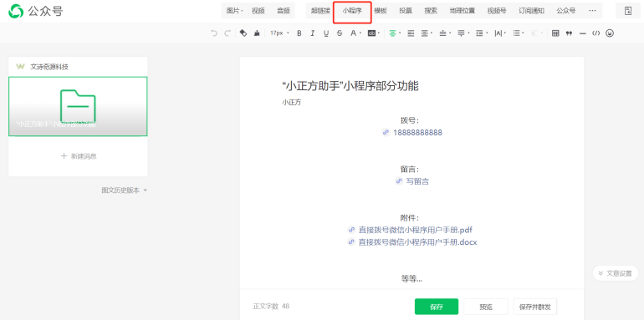The image size is (644, 320).
Task: Click the 小程序 menu item
Action: coord(352,11)
